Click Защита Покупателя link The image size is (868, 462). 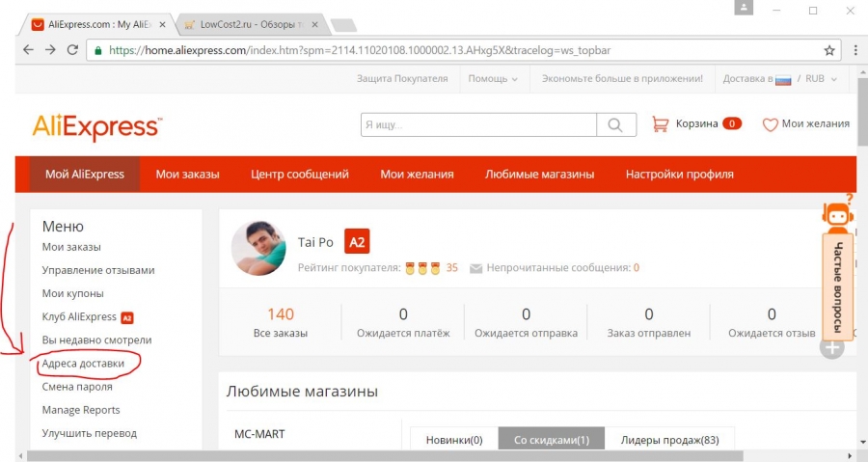tap(402, 78)
